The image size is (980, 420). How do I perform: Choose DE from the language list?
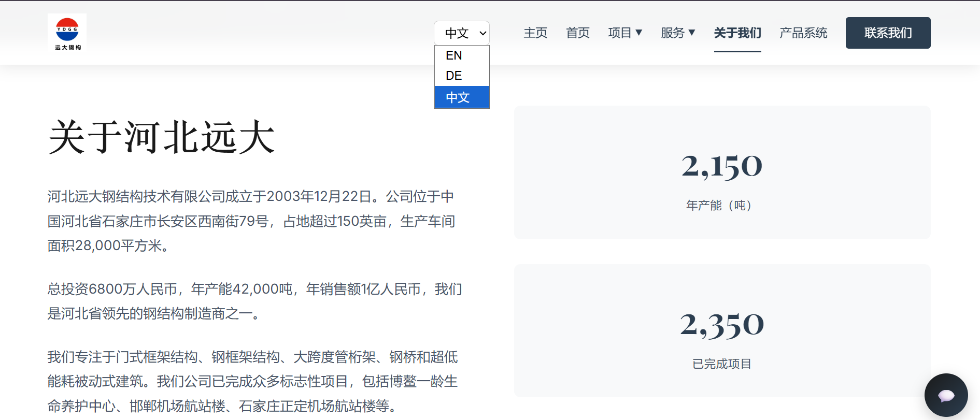462,76
